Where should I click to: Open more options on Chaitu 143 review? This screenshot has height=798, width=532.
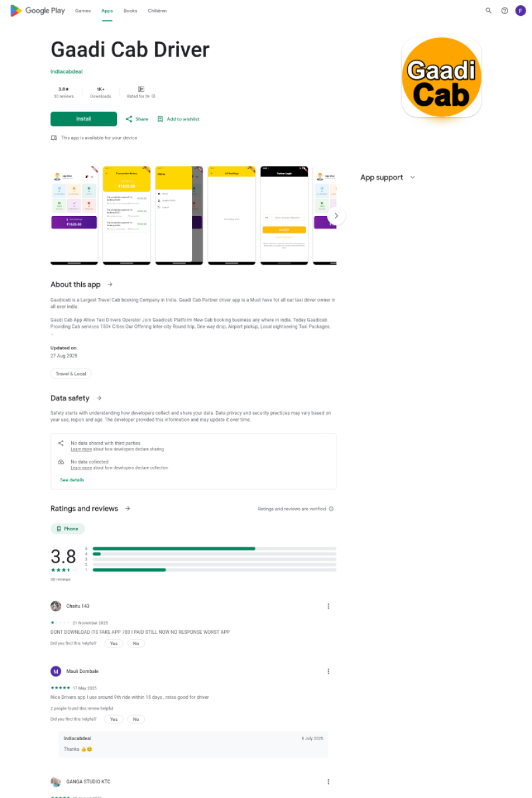point(328,606)
